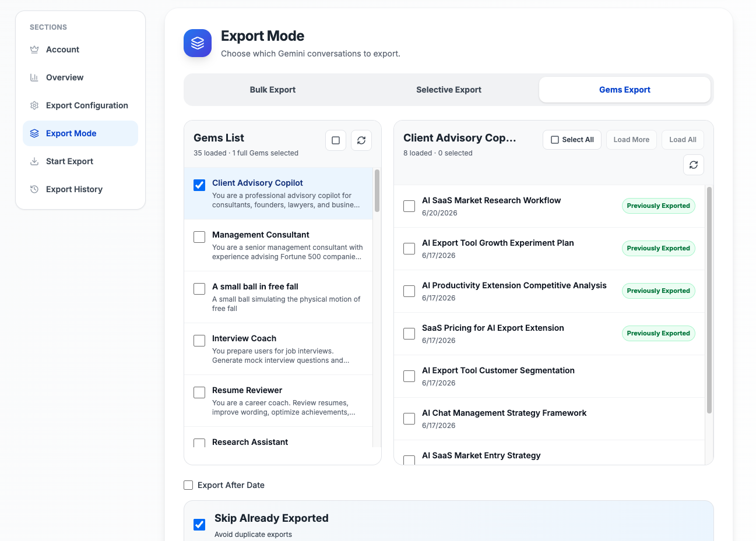The image size is (756, 541).
Task: Check the Management Consultant gem
Action: [199, 237]
